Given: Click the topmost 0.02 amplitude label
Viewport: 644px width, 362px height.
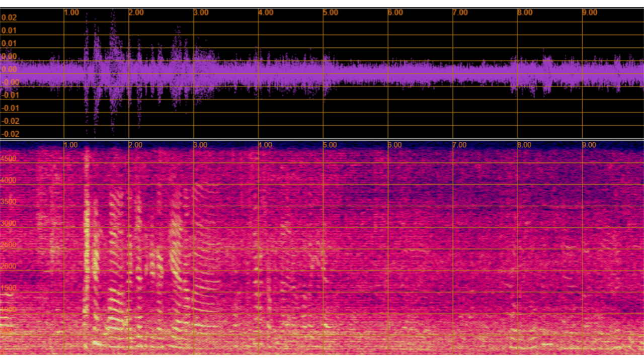Looking at the screenshot, I should click(9, 18).
